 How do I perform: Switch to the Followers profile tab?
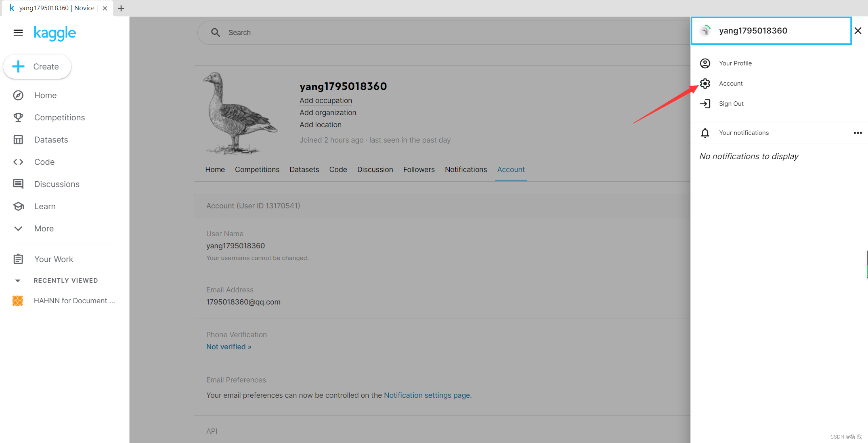point(419,170)
